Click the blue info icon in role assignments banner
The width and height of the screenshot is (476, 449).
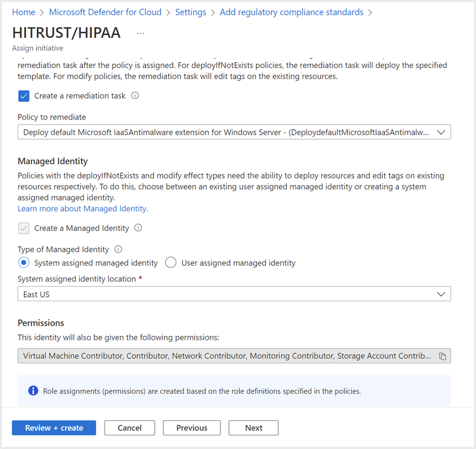point(33,391)
